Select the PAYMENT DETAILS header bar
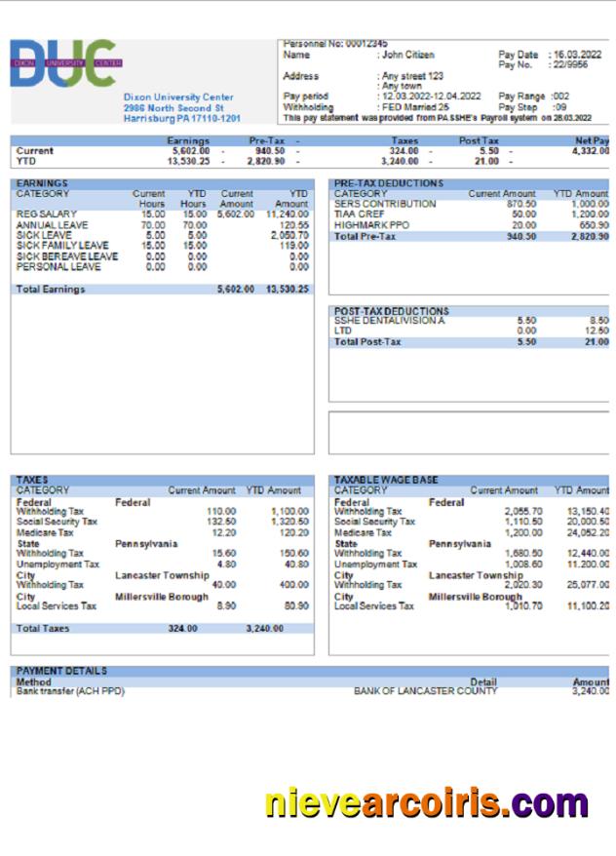Image resolution: width=616 pixels, height=856 pixels. pyautogui.click(x=62, y=671)
